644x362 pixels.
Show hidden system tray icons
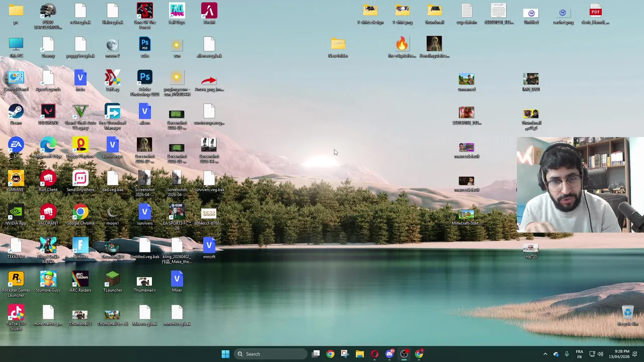point(545,354)
